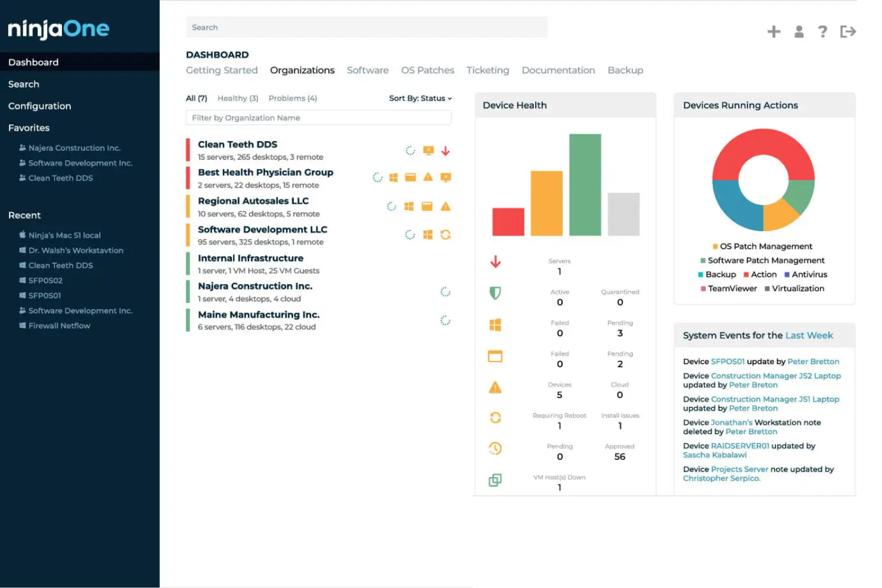882x588 pixels.
Task: Click the plus add icon in header
Action: (774, 32)
